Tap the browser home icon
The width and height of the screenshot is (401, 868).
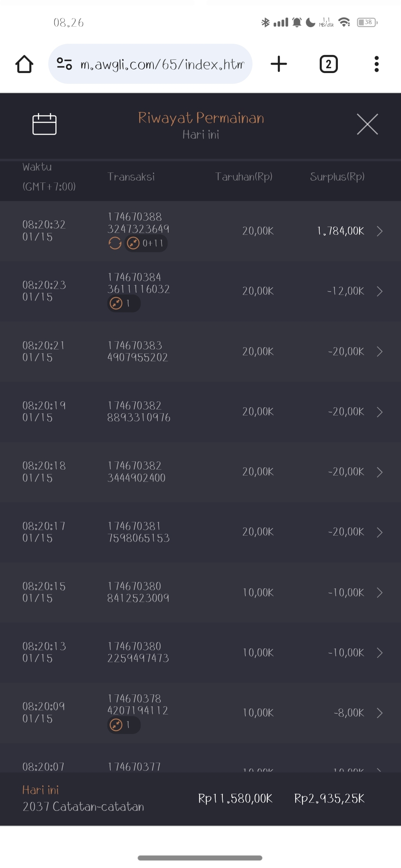click(x=25, y=64)
